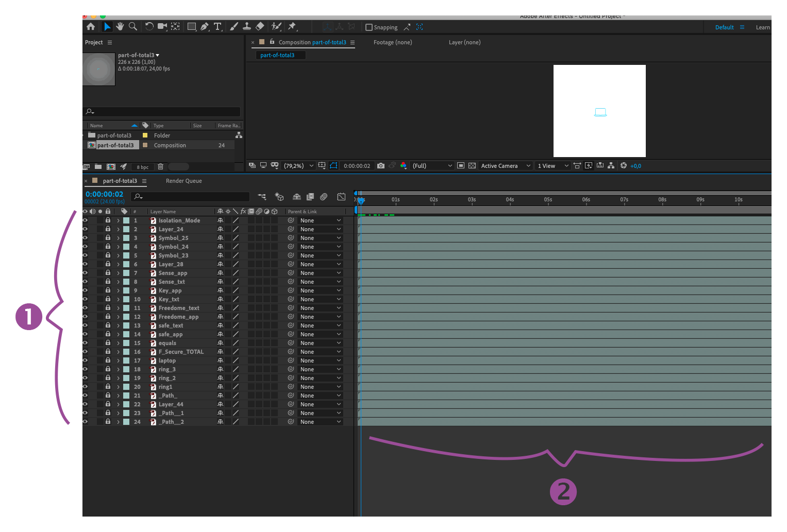Unlock the ring_3 layer
This screenshot has height=532, width=787.
tap(108, 369)
